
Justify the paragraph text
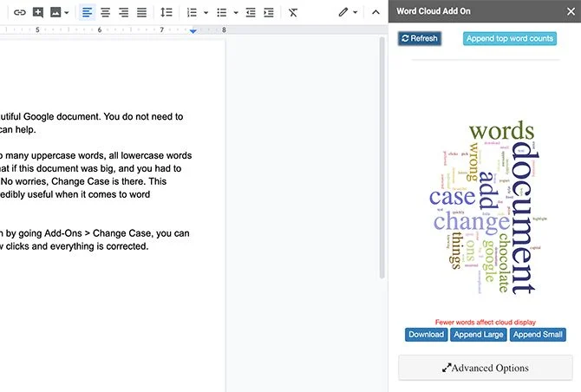point(141,13)
